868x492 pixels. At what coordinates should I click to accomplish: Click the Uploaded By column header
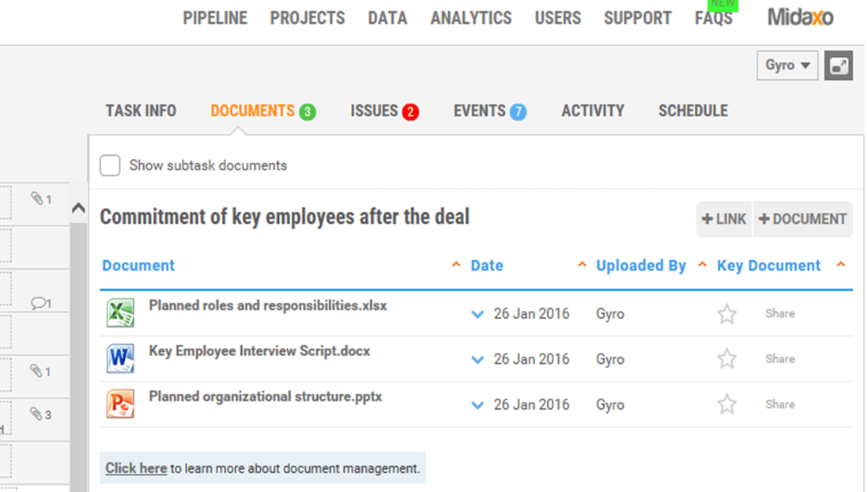[641, 266]
